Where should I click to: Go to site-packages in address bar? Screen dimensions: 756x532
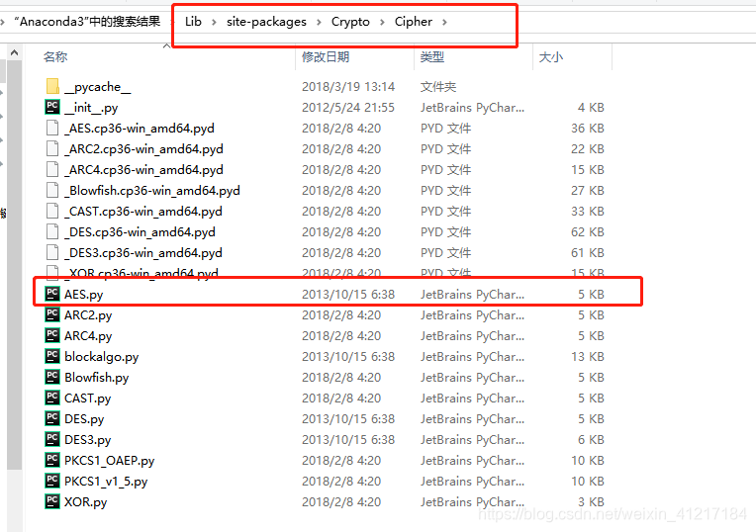pyautogui.click(x=266, y=22)
